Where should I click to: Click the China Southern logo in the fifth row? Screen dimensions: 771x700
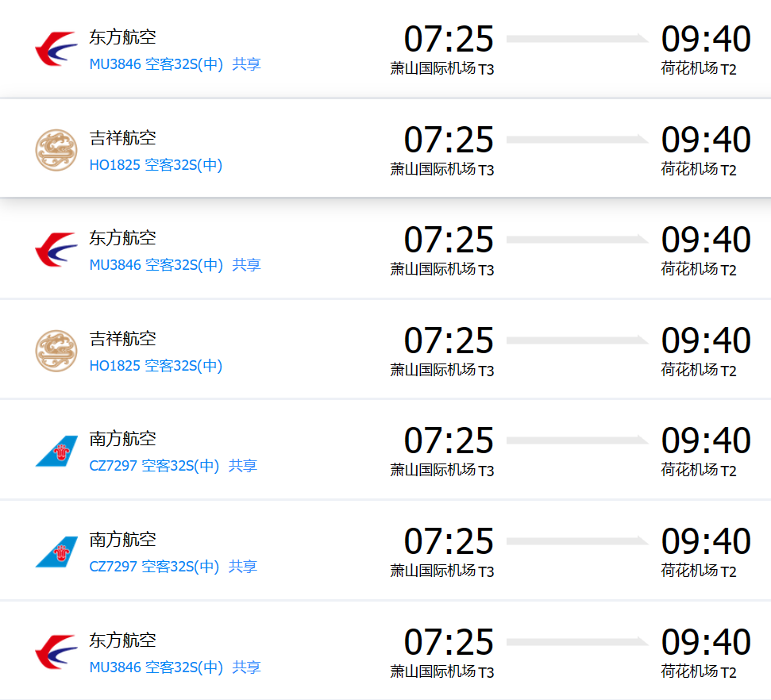(x=56, y=451)
